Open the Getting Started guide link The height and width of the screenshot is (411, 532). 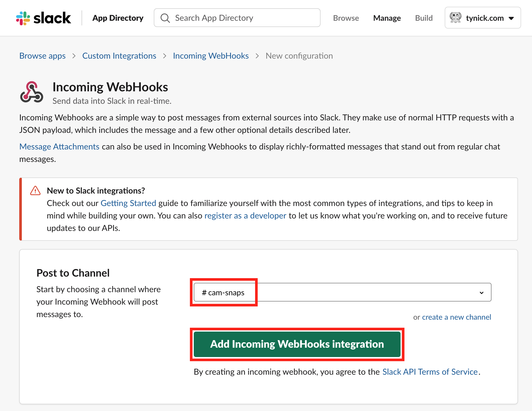coord(128,203)
